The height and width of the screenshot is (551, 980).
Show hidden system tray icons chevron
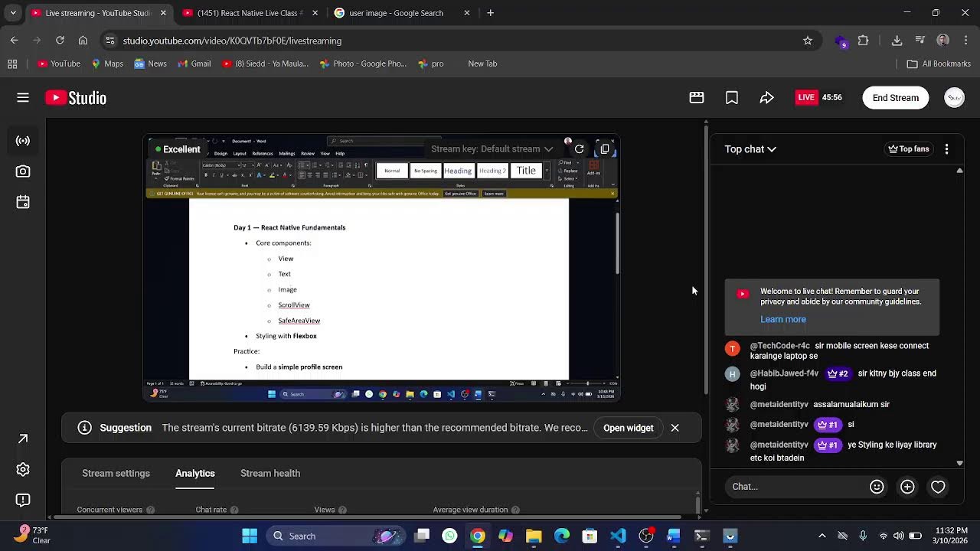[822, 536]
